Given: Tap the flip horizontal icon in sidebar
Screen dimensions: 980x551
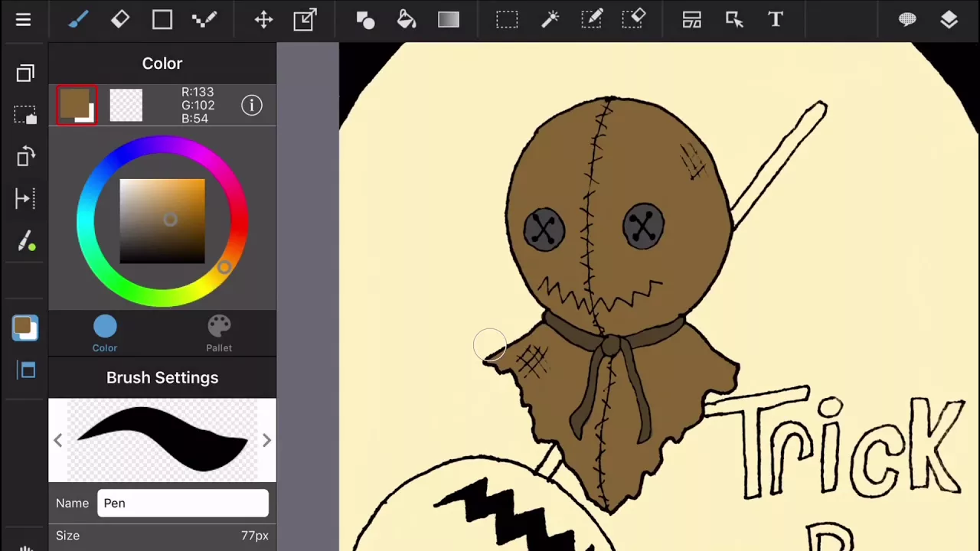Looking at the screenshot, I should click(x=25, y=200).
